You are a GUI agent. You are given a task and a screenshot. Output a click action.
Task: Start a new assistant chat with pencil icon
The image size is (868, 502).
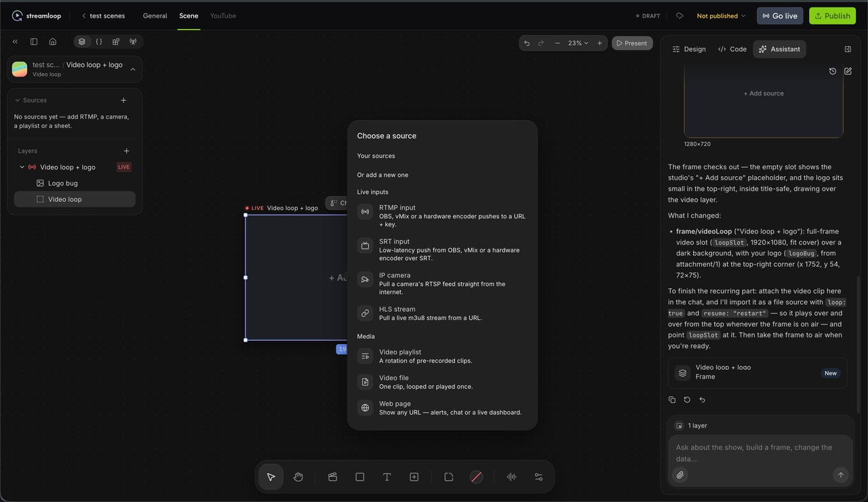click(848, 71)
